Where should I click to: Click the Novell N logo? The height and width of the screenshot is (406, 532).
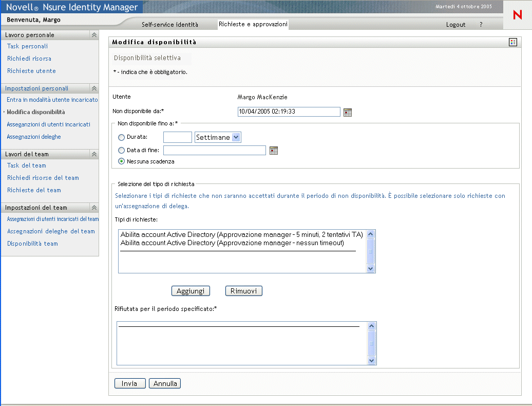(517, 15)
